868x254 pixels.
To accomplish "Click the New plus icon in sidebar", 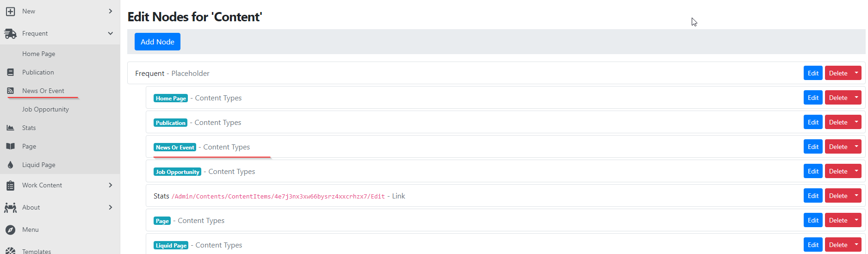I will tap(10, 11).
